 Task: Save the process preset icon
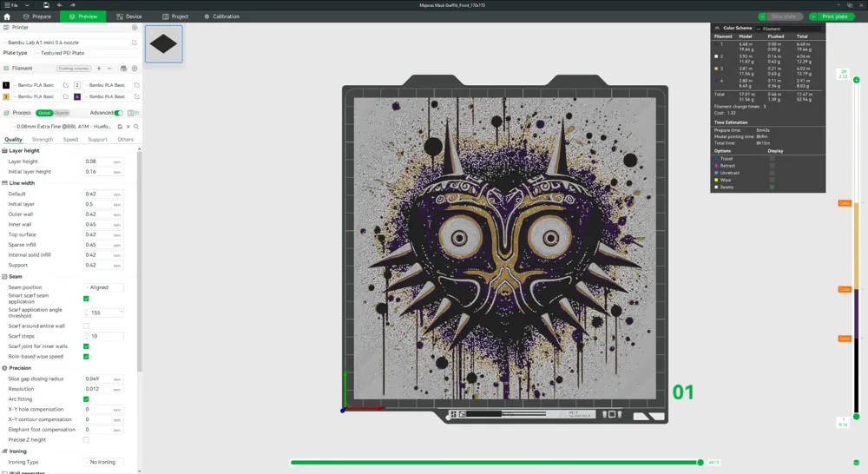120,127
